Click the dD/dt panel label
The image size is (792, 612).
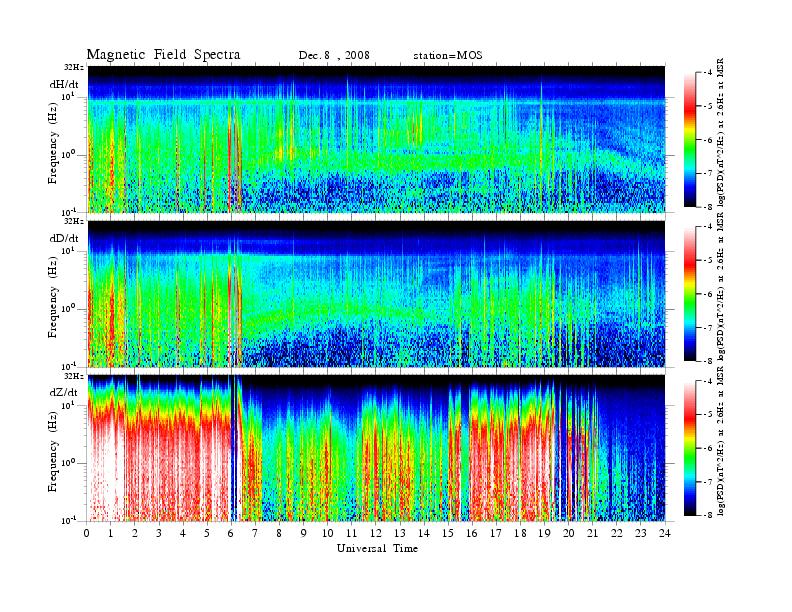click(64, 238)
